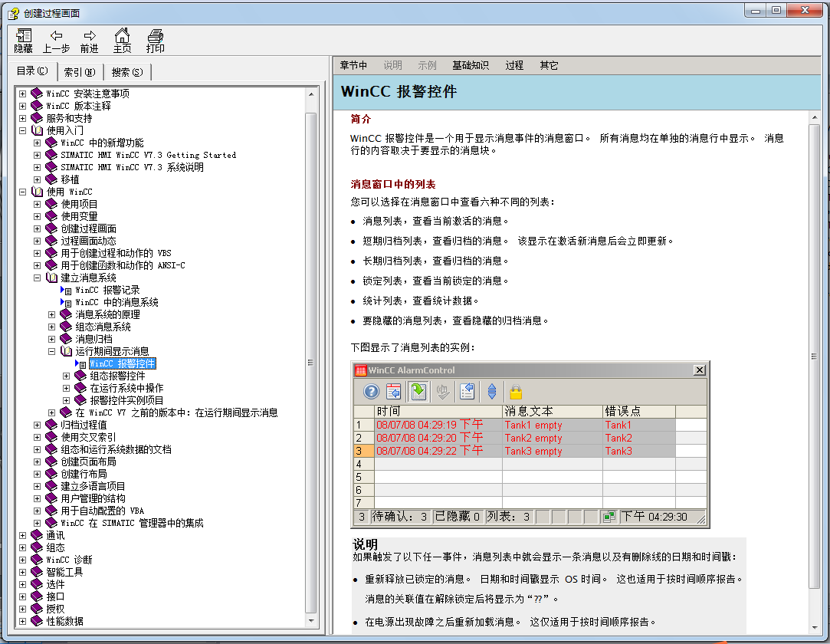This screenshot has width=830, height=644.
Task: Click the 消息文本 column header
Action: [552, 412]
